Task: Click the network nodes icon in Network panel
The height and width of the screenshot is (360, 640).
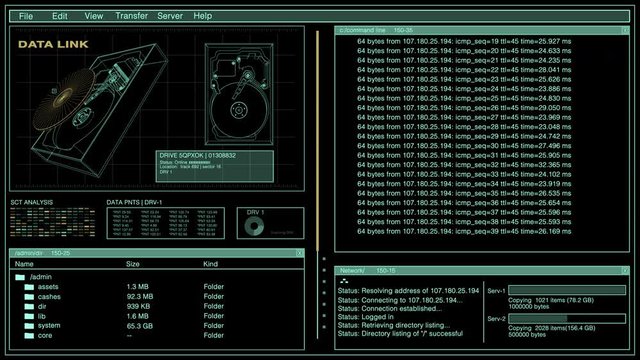Action: click(344, 281)
